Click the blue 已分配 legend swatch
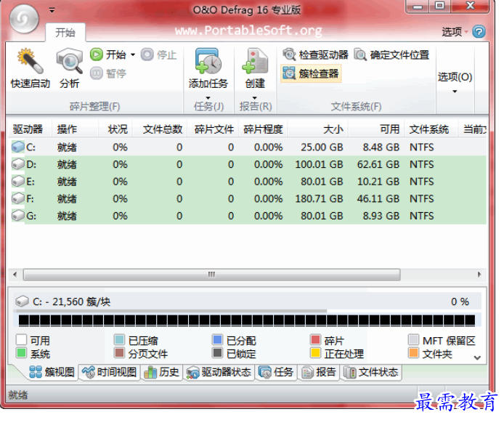 pos(218,339)
